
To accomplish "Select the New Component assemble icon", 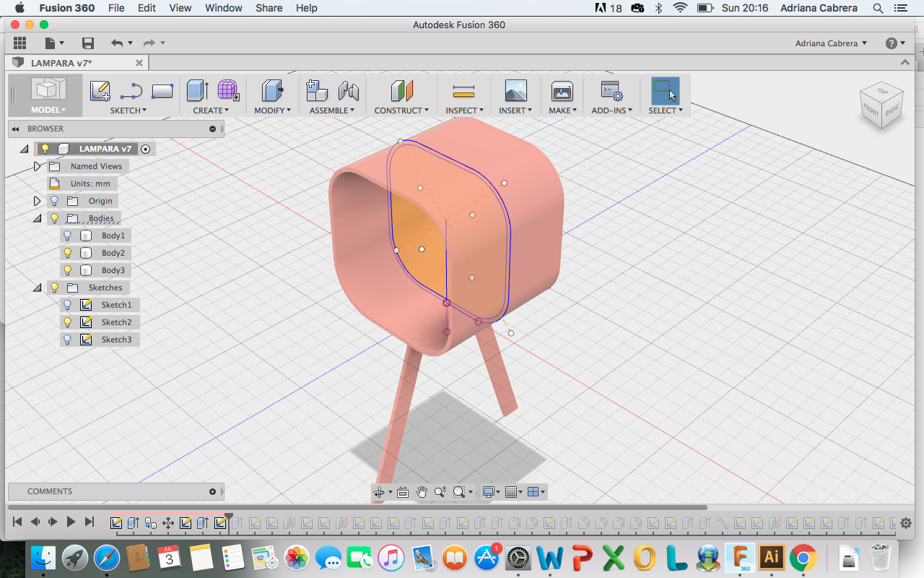I will (x=317, y=91).
